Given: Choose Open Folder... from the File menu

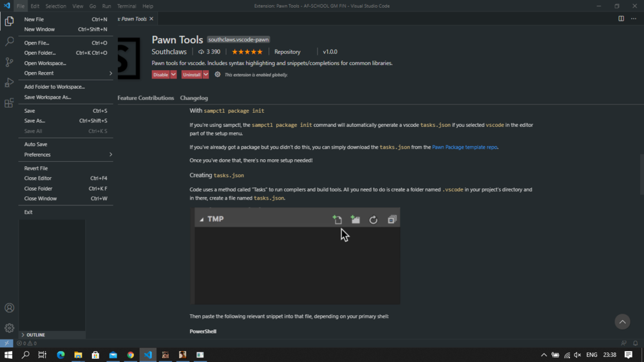Looking at the screenshot, I should (66, 53).
